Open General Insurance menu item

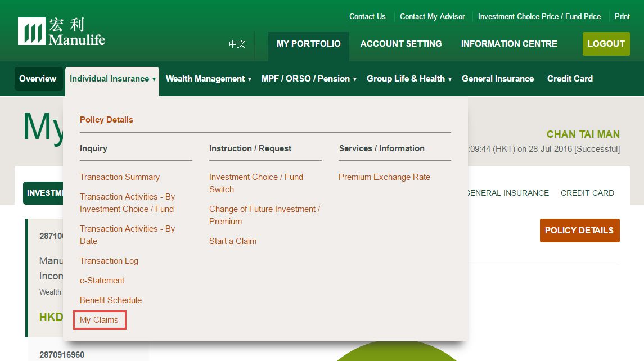click(x=497, y=79)
